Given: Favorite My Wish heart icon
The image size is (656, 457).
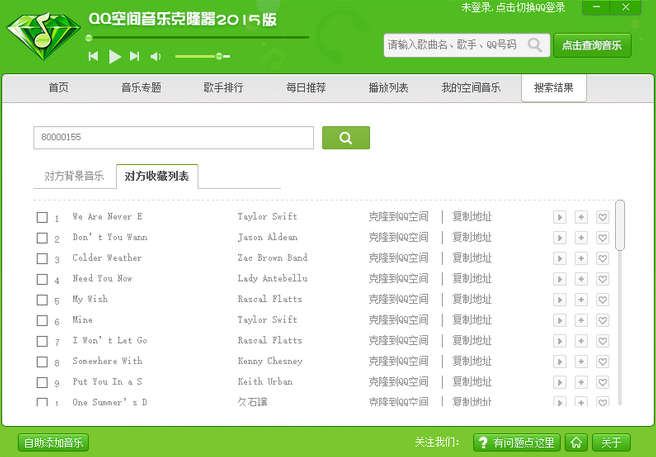Looking at the screenshot, I should click(x=602, y=300).
